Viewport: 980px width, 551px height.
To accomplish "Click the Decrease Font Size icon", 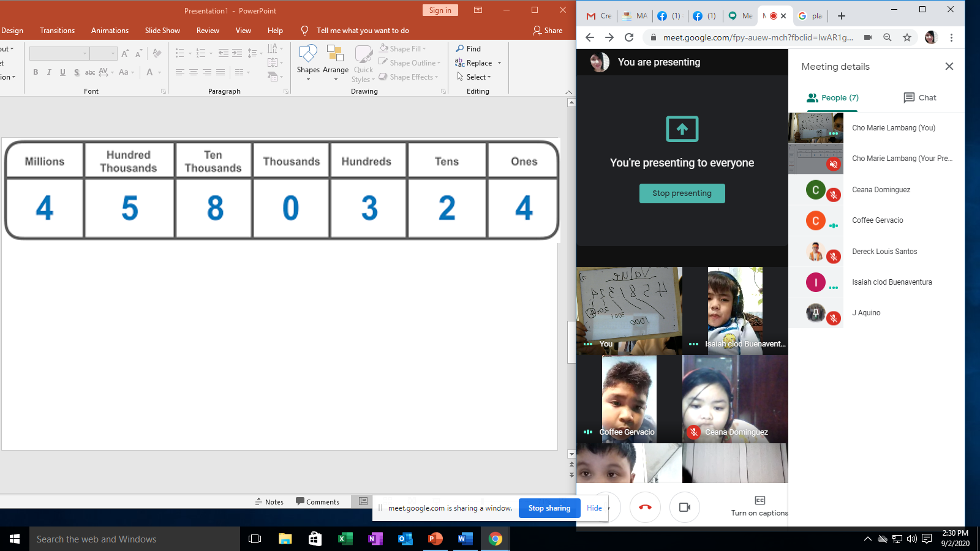I will point(139,53).
